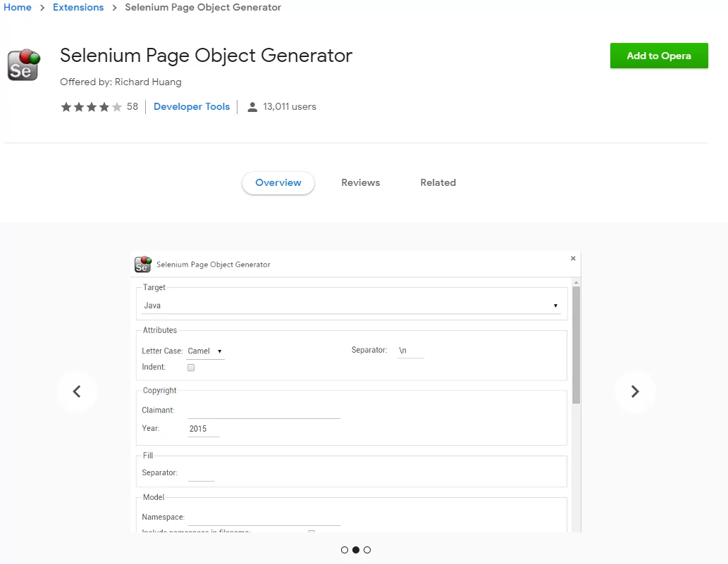Viewport: 728px width, 564px height.
Task: Click the dialog vertical scrollbar thumb
Action: (576, 345)
